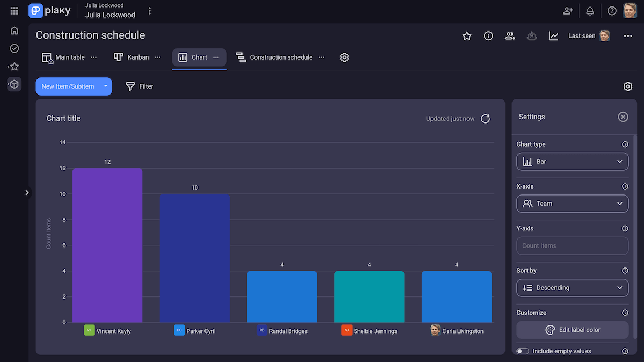Open notifications with the bell icon
644x362 pixels.
(589, 10)
